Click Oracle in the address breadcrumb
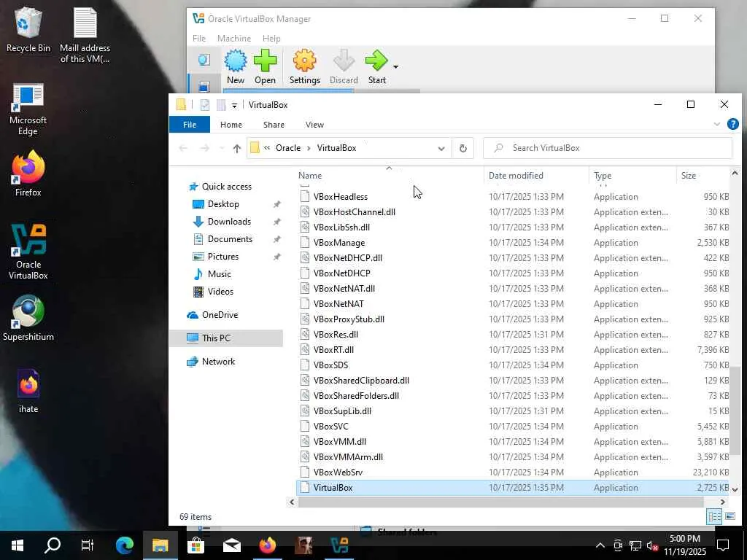The image size is (747, 560). click(x=288, y=148)
